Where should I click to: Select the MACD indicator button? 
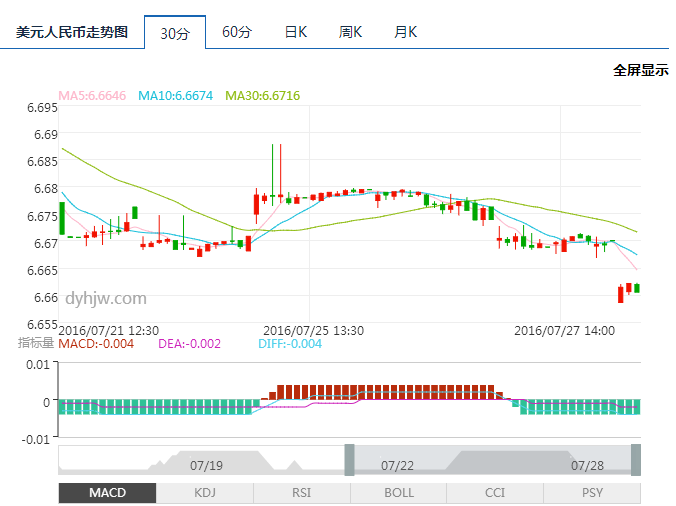click(107, 493)
